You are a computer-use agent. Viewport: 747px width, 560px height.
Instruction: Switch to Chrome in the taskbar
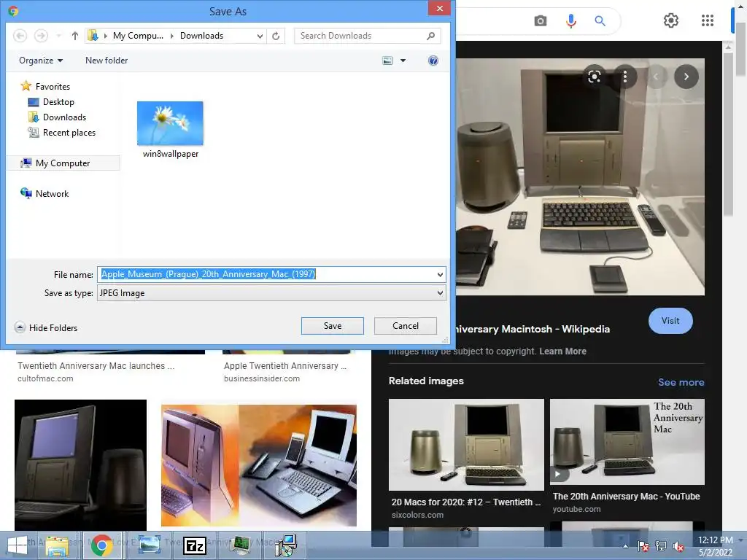101,545
